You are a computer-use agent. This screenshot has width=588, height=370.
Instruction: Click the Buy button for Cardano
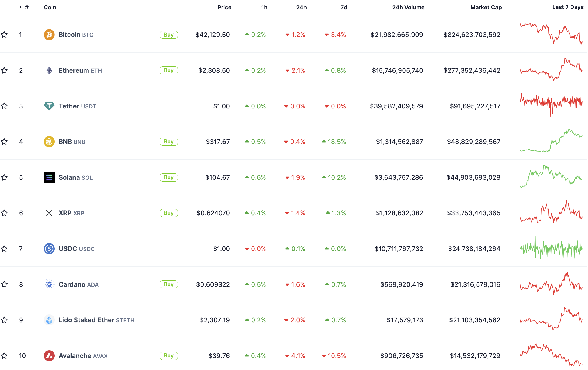(x=169, y=284)
